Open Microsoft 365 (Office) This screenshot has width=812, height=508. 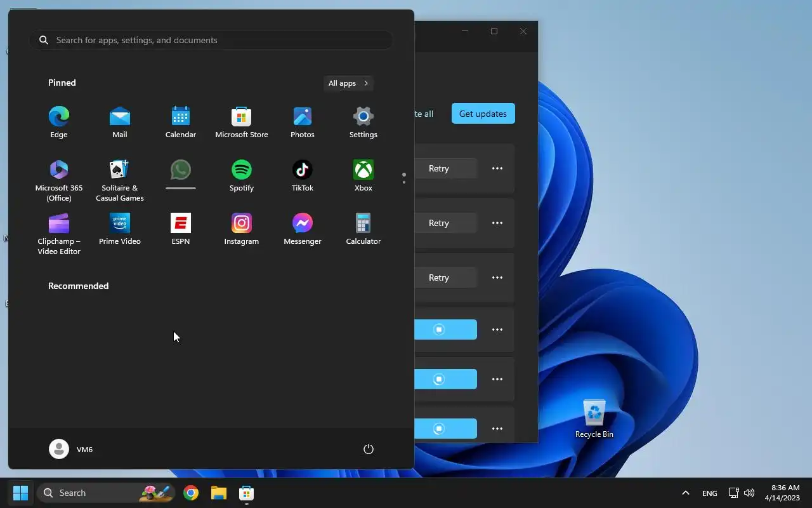(59, 180)
